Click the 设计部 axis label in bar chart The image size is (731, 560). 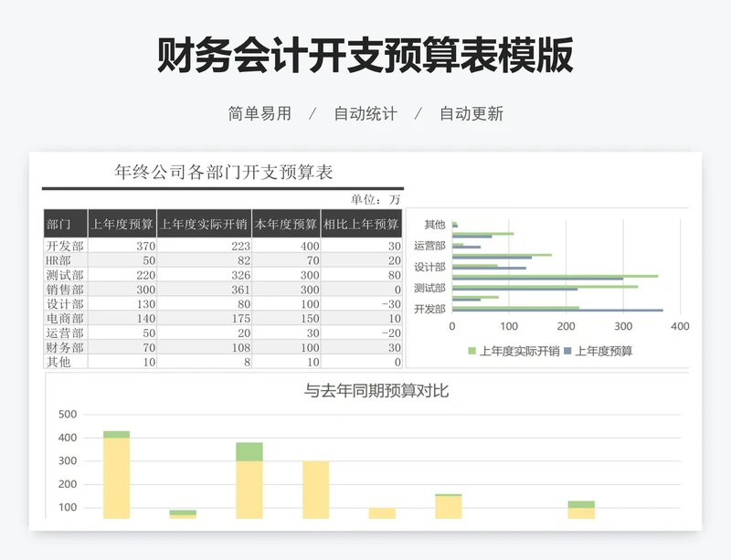click(x=429, y=267)
